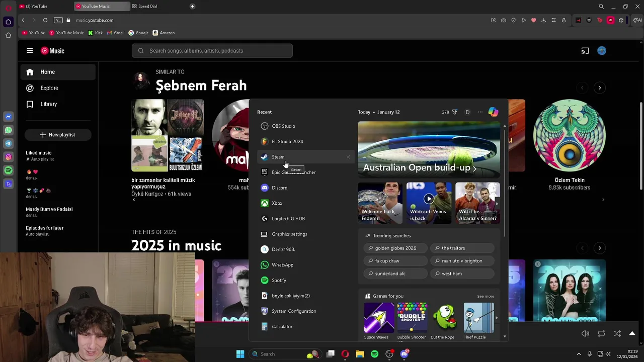Screen dimensions: 644x362
Task: Open the search panel three-dot options menu
Action: [480, 112]
